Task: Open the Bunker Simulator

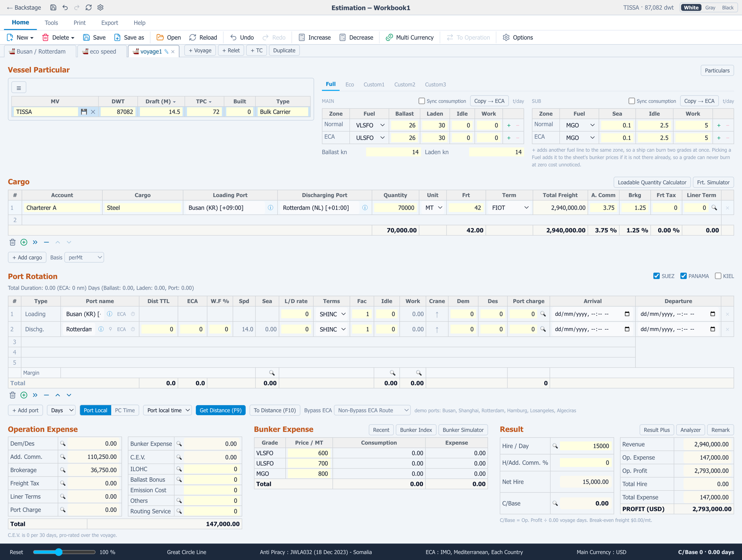Action: [463, 430]
